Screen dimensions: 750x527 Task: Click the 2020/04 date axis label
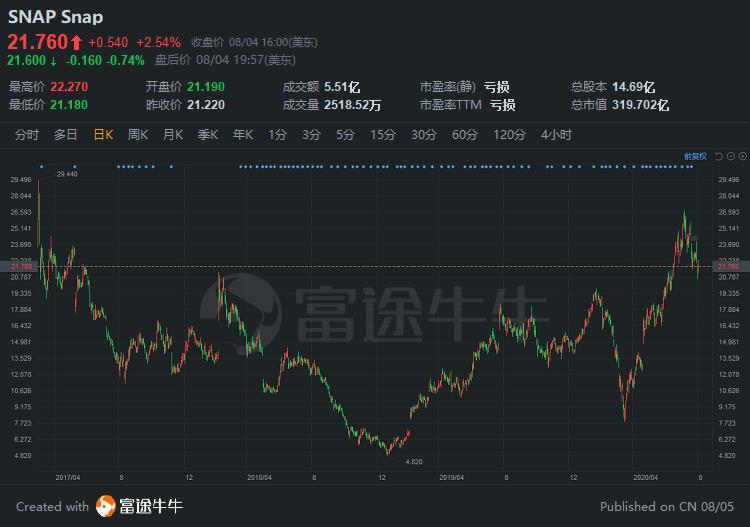(645, 478)
